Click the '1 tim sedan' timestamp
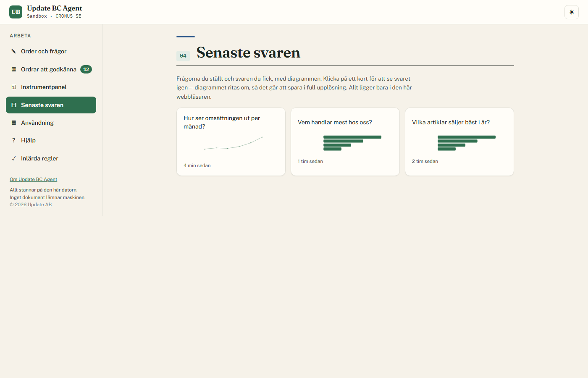This screenshot has width=588, height=378. (310, 161)
